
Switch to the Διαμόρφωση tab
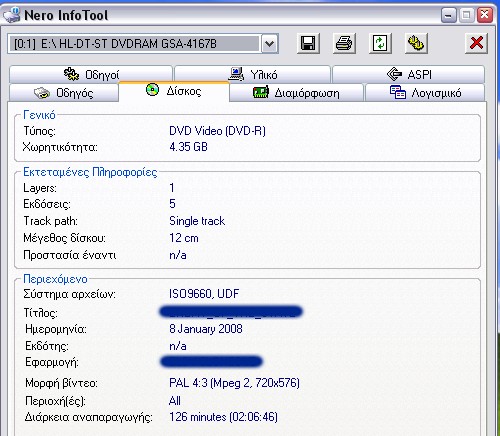click(296, 92)
